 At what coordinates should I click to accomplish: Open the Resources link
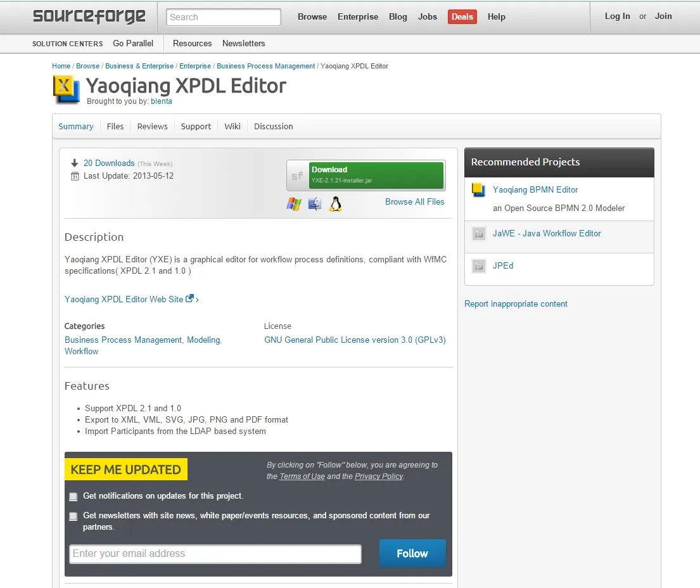click(x=193, y=43)
